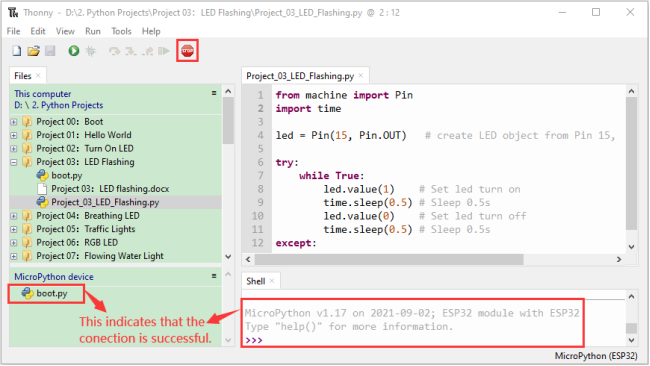Expand Project 04: Breathing LED folder
The image size is (650, 366).
(14, 216)
